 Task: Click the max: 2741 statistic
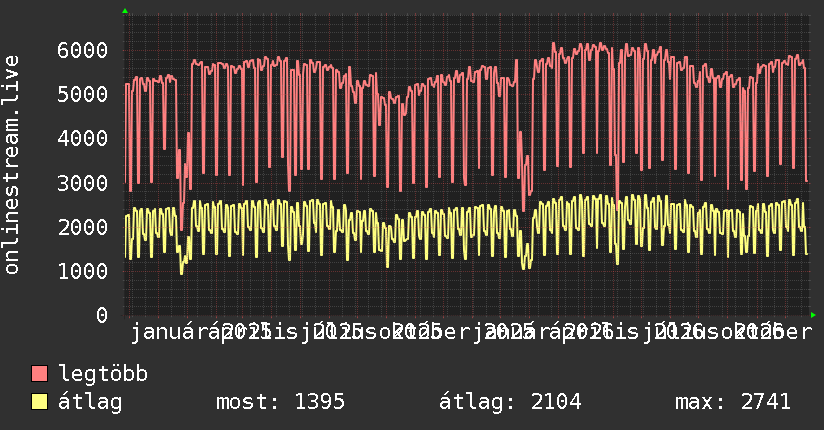click(733, 402)
